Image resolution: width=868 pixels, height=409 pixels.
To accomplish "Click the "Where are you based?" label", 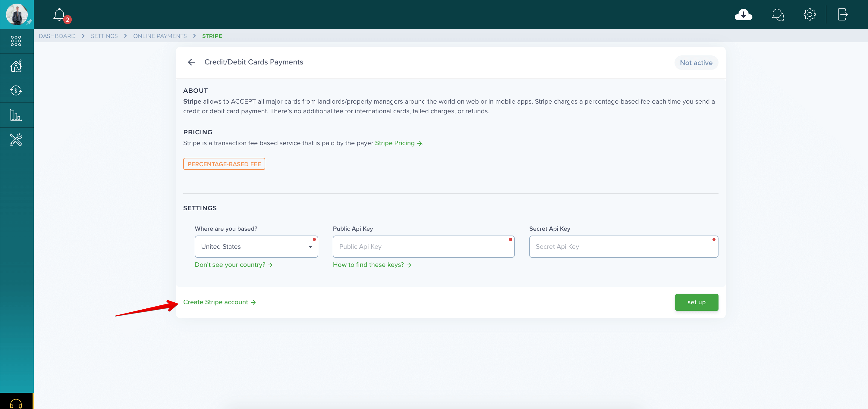I will pyautogui.click(x=226, y=229).
